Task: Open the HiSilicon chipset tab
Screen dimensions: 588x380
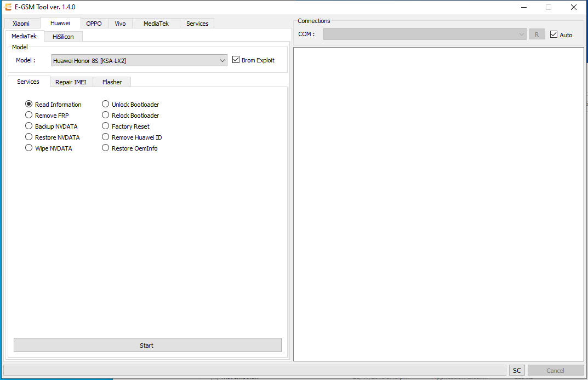Action: coord(62,36)
